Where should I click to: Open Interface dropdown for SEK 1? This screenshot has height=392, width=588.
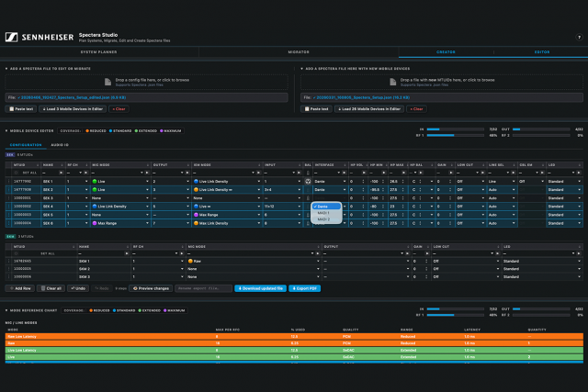pos(330,182)
